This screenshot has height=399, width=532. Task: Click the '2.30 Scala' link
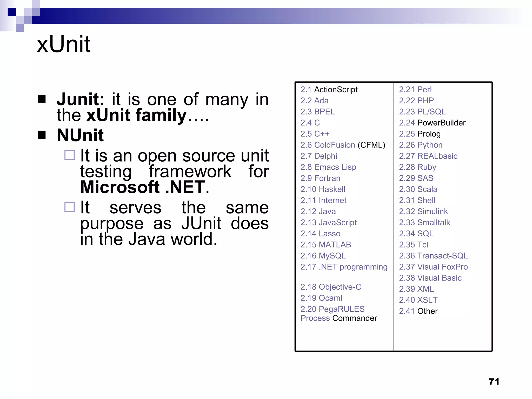point(418,189)
